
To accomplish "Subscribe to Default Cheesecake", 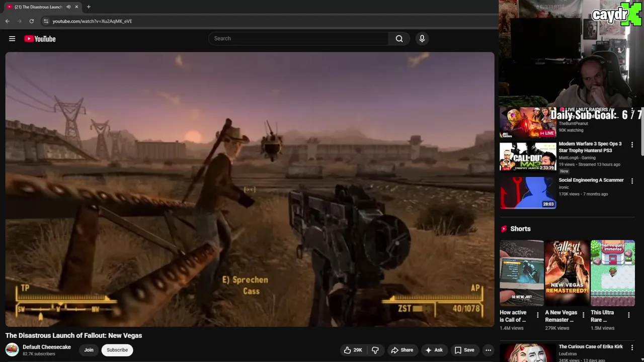I will (x=117, y=350).
